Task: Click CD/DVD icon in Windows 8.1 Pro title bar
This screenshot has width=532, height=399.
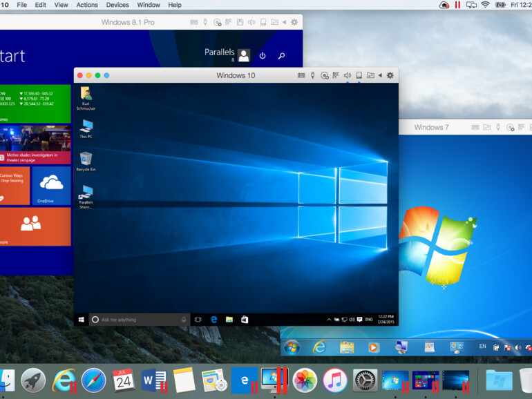Action: [217, 22]
